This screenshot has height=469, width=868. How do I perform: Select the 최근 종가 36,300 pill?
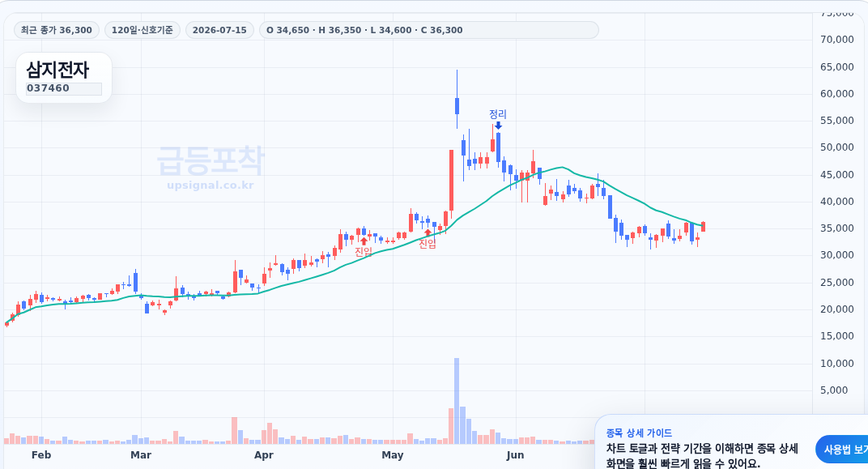tap(57, 30)
